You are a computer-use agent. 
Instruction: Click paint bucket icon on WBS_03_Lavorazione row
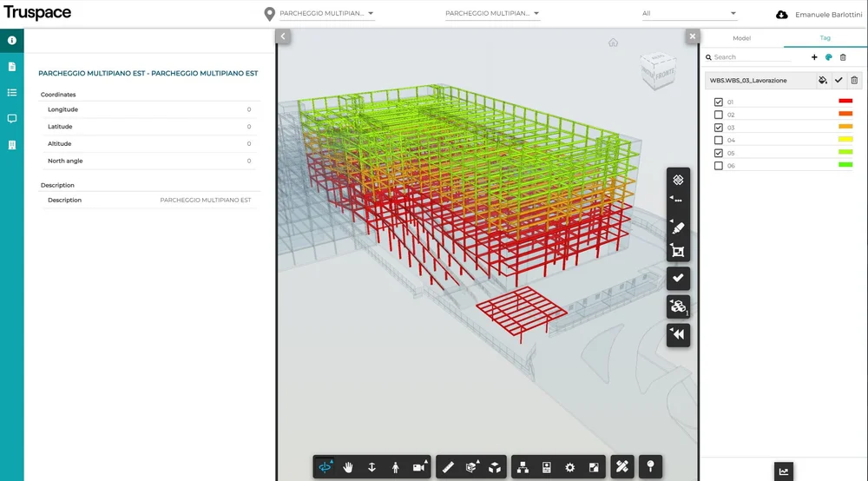coord(823,80)
